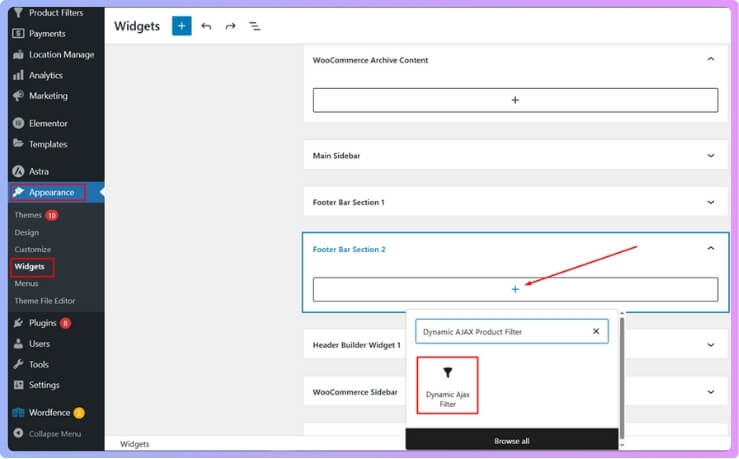Collapse Footer Bar Section 2 panel
This screenshot has width=739, height=459.
tap(711, 248)
